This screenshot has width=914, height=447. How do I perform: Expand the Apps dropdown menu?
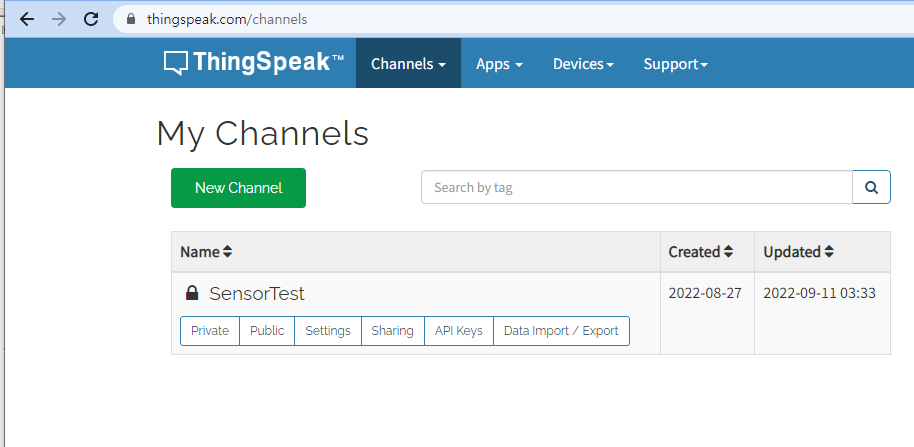[499, 64]
